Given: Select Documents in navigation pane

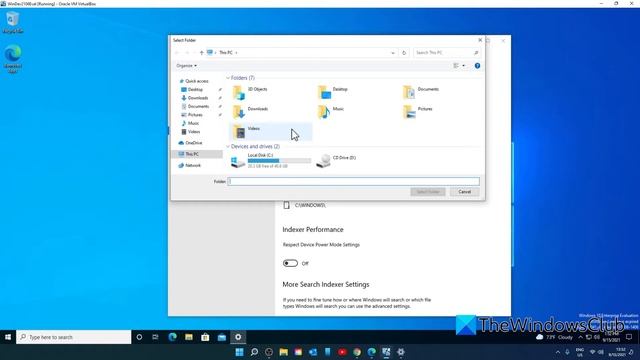Looking at the screenshot, I should click(x=198, y=107).
